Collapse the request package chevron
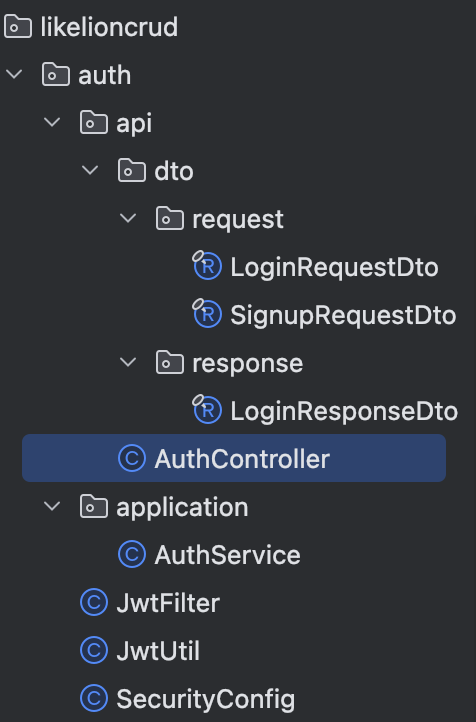476x722 pixels. [128, 217]
